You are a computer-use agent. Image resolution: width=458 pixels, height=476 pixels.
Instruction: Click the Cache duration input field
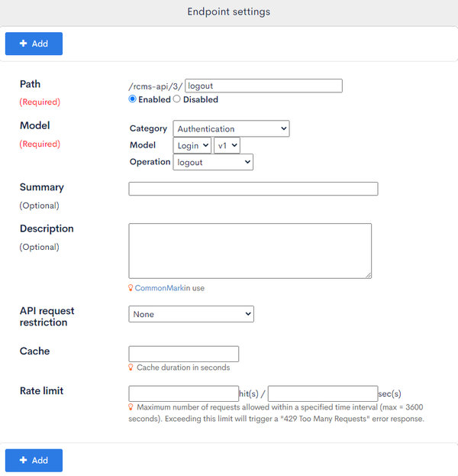[x=183, y=354]
